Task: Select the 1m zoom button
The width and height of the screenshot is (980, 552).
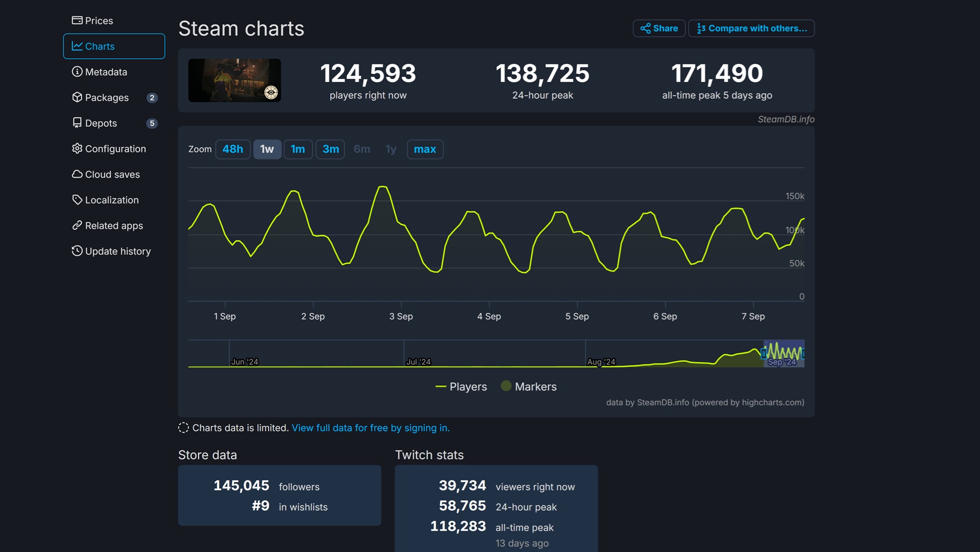Action: pyautogui.click(x=298, y=149)
